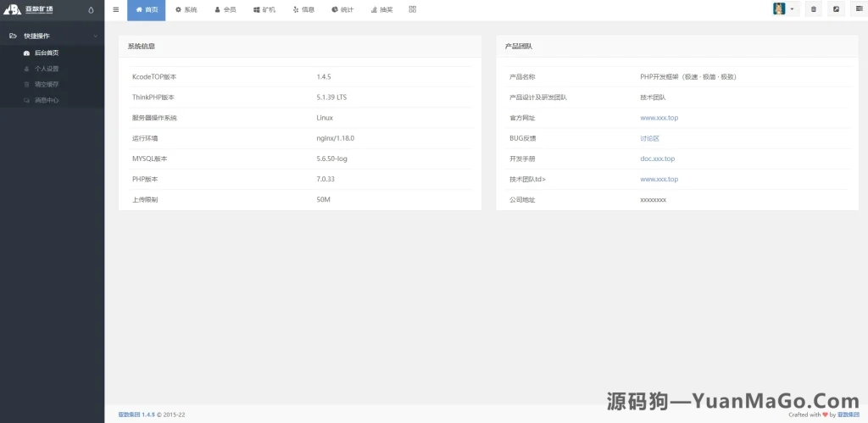Click the 50M upload limit value
868x423 pixels.
point(323,200)
